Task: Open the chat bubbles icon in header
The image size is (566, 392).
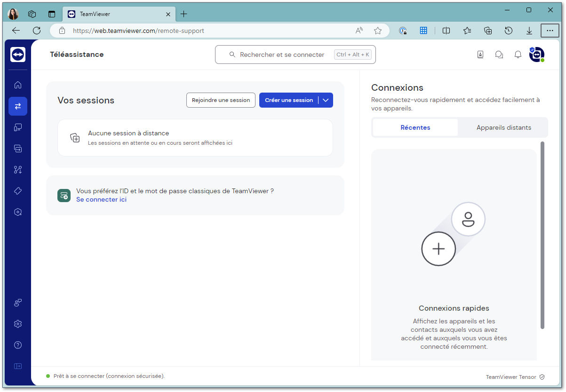Action: point(499,55)
